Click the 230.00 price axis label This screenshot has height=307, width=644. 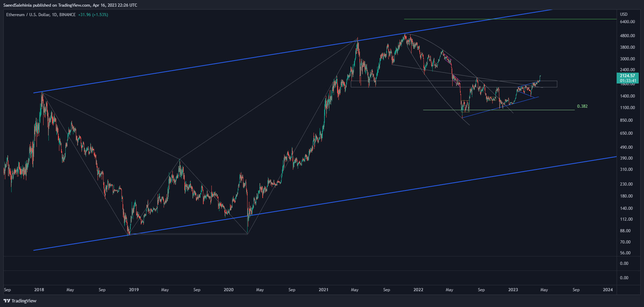point(626,184)
